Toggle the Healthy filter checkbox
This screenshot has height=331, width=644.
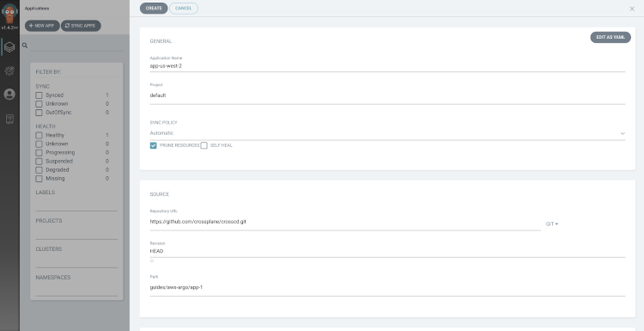(x=39, y=135)
